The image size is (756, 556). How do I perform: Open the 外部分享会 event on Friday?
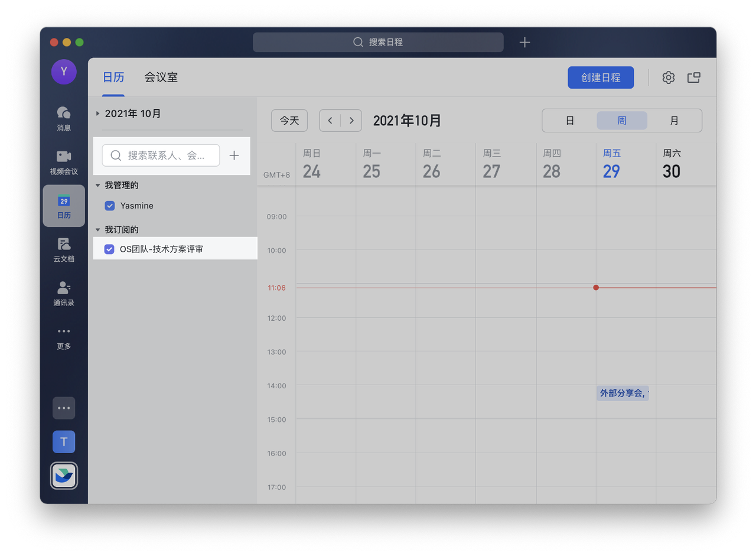coord(623,393)
